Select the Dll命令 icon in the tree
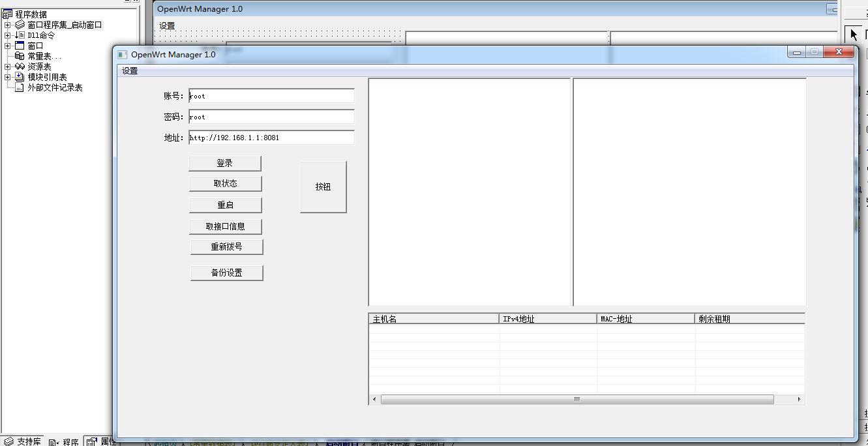 tap(20, 35)
